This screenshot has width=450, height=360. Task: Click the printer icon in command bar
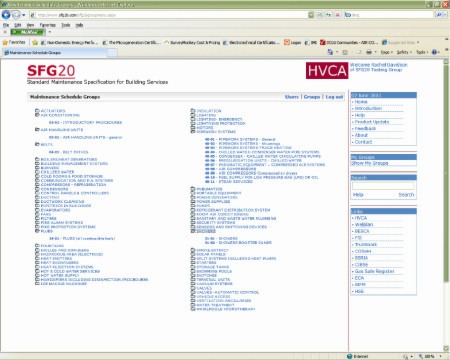[369, 52]
